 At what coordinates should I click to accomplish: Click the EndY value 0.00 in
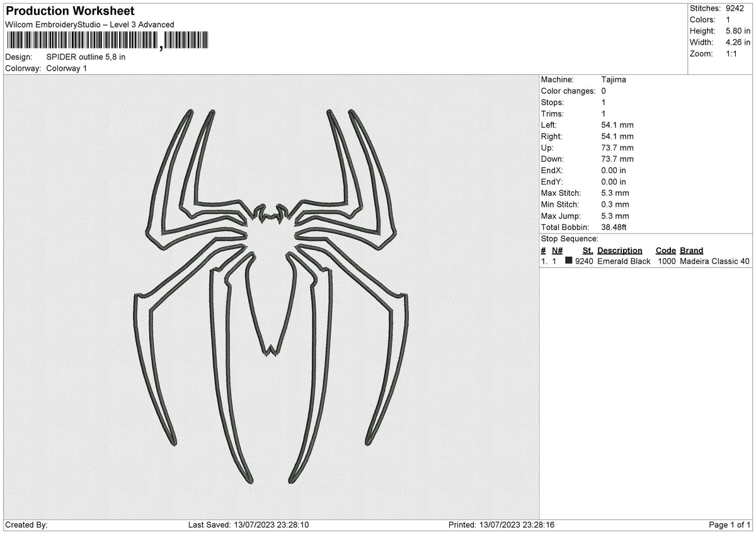(614, 182)
